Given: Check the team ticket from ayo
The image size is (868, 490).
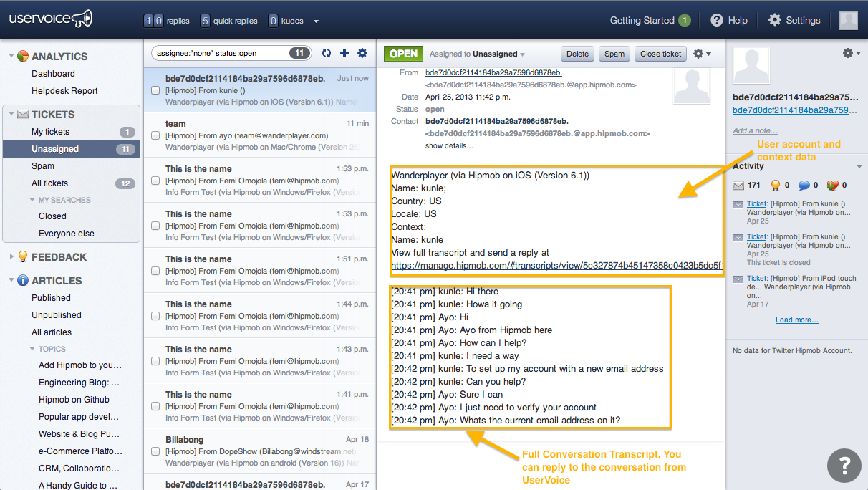Looking at the screenshot, I should coord(155,135).
